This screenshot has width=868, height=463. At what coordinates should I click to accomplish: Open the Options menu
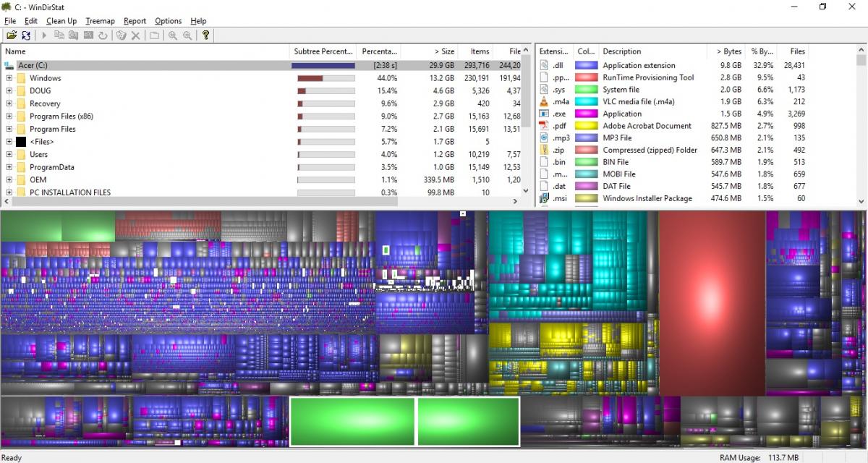pyautogui.click(x=169, y=21)
